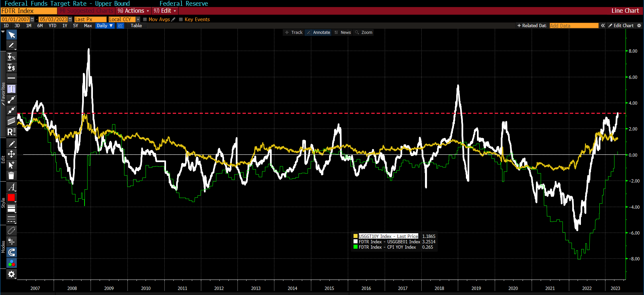Select the 1D range tab
644x295 pixels.
[x=6, y=26]
